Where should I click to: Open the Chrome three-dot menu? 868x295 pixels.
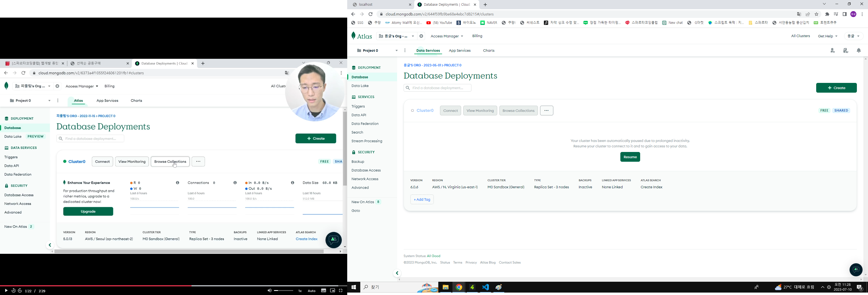pos(862,14)
